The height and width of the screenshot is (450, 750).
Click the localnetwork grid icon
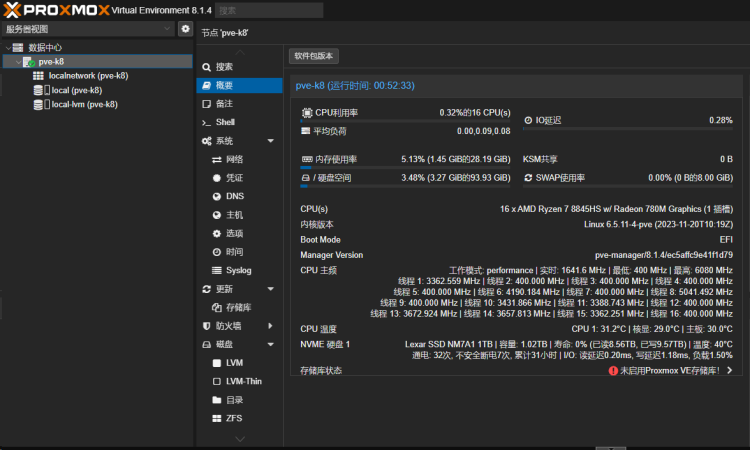[x=38, y=76]
